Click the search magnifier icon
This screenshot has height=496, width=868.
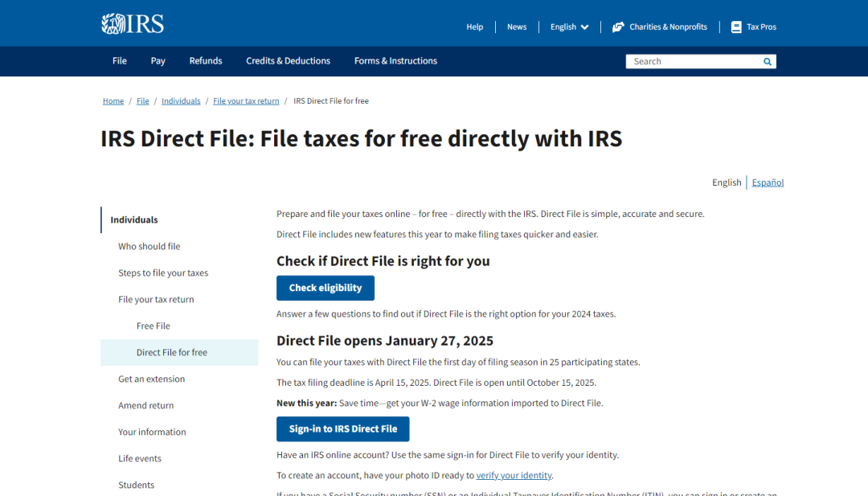pyautogui.click(x=768, y=61)
